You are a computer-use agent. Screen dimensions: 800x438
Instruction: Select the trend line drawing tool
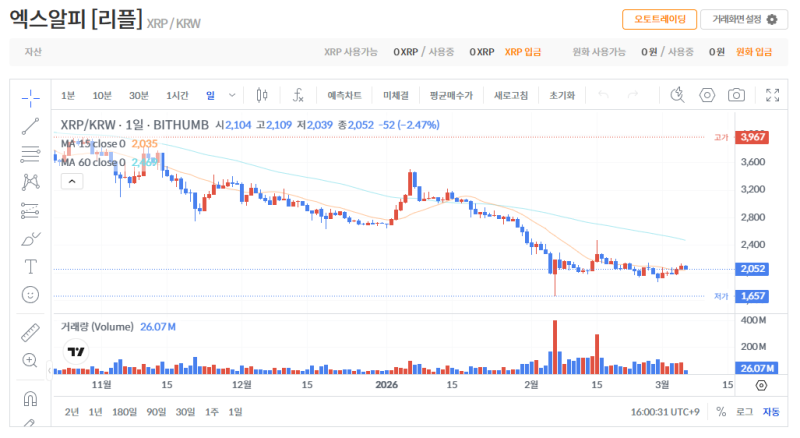click(x=31, y=126)
